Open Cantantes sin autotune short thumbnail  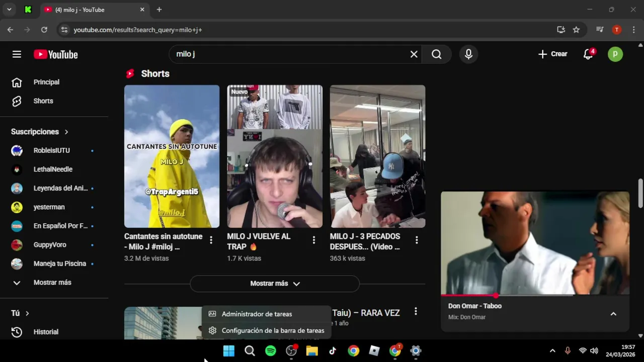(x=172, y=156)
